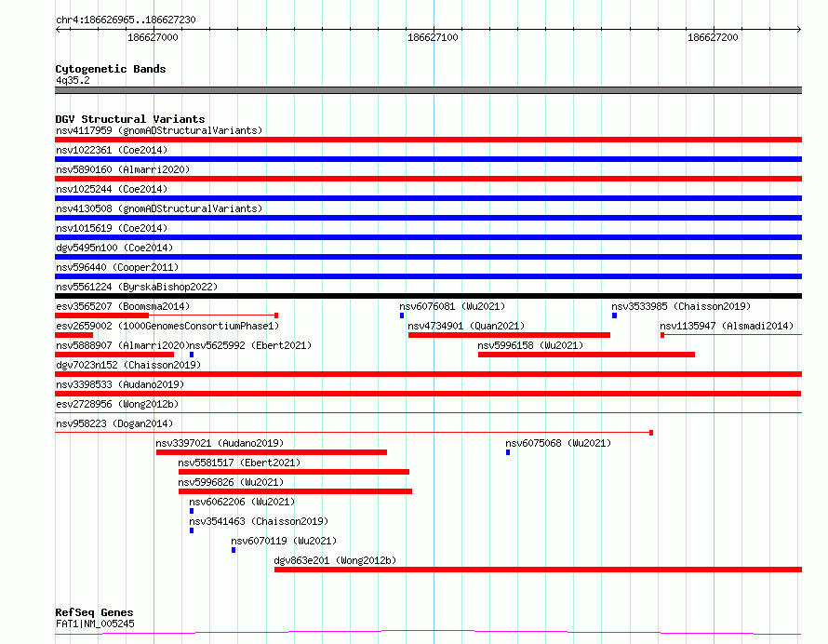The width and height of the screenshot is (828, 644).
Task: Select blue marker under nsv3541463 (Chaisson2019)
Action: click(x=191, y=530)
